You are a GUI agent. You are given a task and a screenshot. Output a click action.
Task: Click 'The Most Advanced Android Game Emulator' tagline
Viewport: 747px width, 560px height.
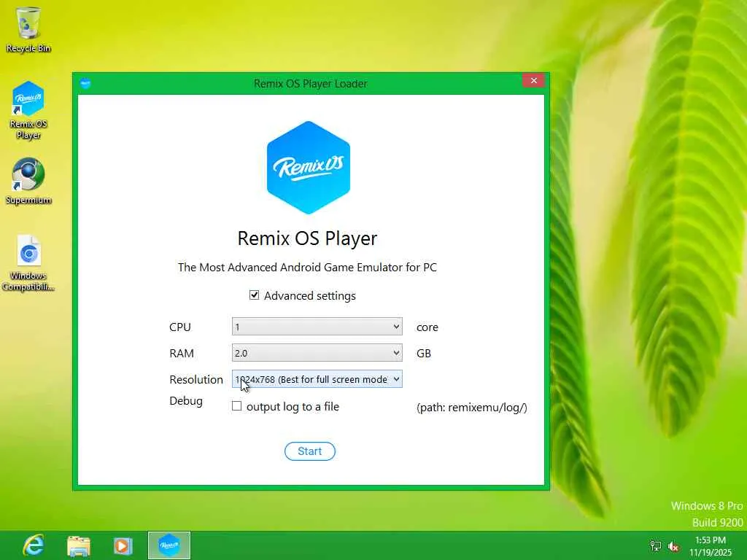pos(307,267)
